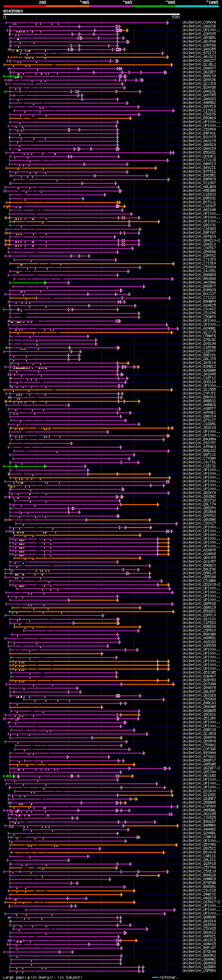Viewport: 222px width, 980px height.
Task: Open UniRef100_Q6Z0P7 hit
Action: (x=199, y=72)
